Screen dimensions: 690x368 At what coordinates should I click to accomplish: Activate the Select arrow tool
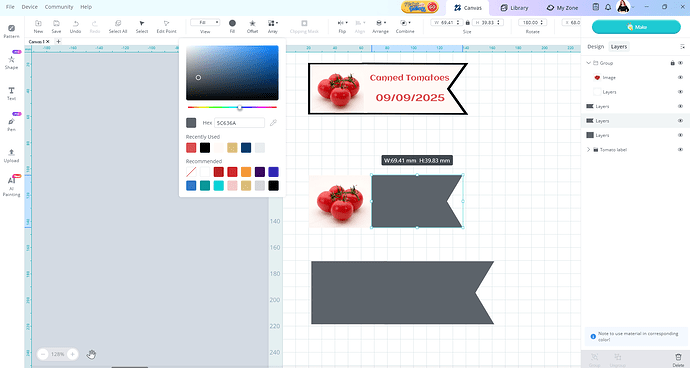point(142,26)
